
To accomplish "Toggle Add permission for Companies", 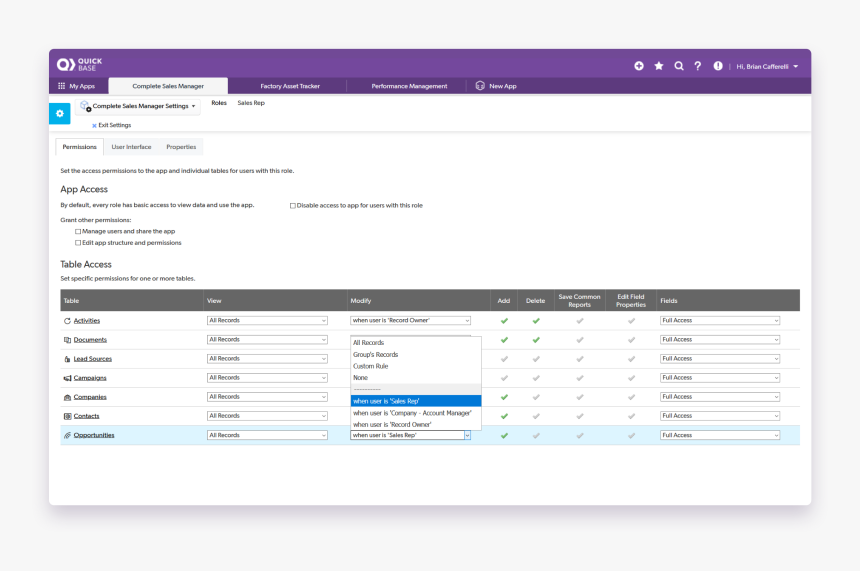I will [504, 397].
